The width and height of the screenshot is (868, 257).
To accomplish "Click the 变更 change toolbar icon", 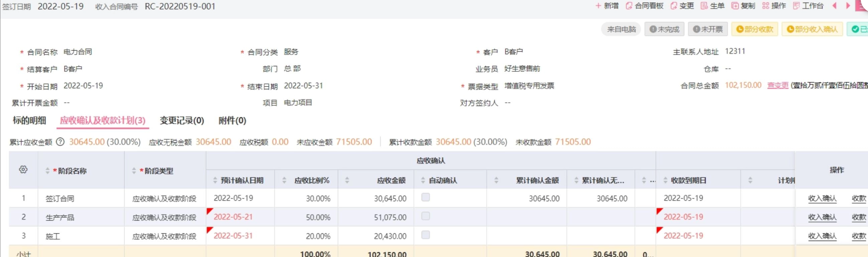I will tap(674, 6).
